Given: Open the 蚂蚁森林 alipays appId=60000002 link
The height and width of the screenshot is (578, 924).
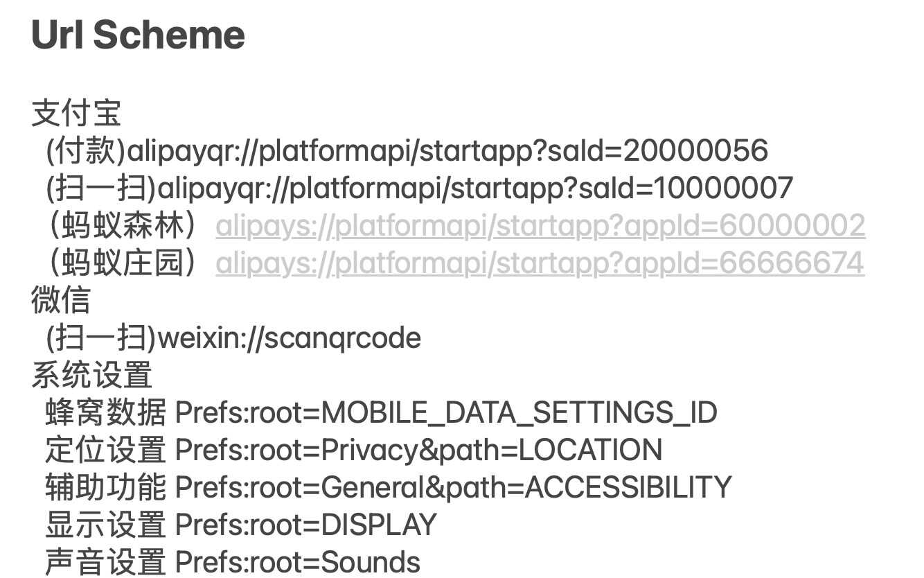Looking at the screenshot, I should 540,226.
